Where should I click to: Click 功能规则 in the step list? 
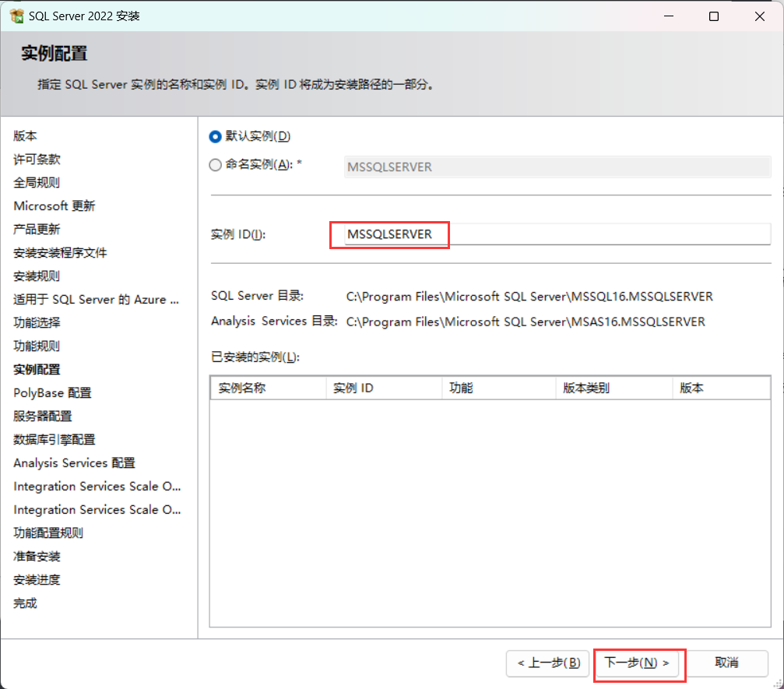pyautogui.click(x=37, y=346)
